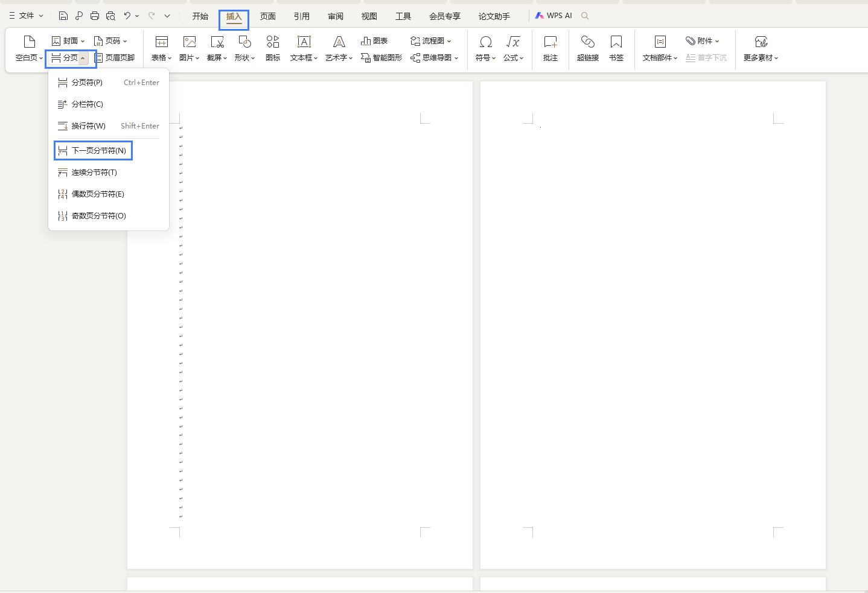
Task: Click the 页眉页脚 header and footer button
Action: coord(114,57)
